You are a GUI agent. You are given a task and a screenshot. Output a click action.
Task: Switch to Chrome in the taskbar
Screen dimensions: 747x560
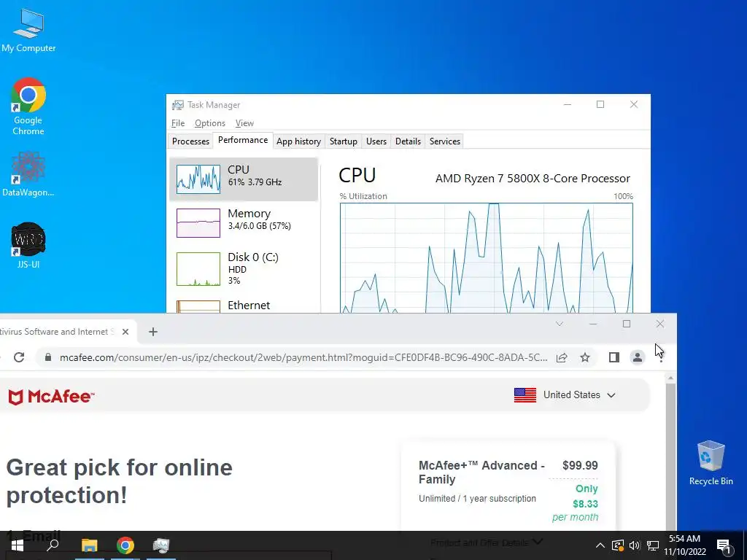pyautogui.click(x=125, y=545)
